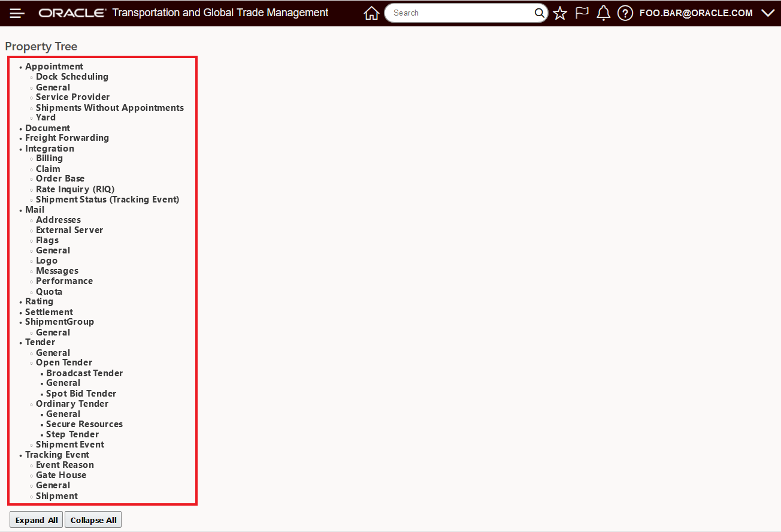Viewport: 781px width, 532px height.
Task: Open Shipment under Tracking Event
Action: (x=57, y=496)
